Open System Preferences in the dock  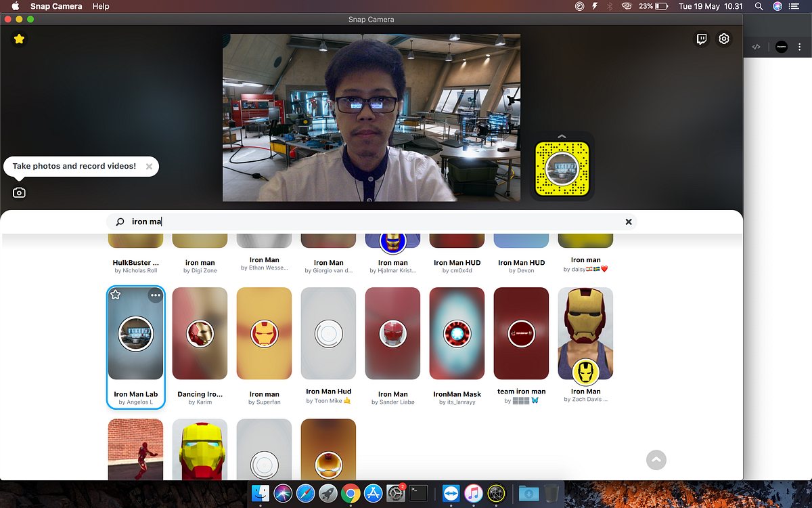[x=396, y=493]
